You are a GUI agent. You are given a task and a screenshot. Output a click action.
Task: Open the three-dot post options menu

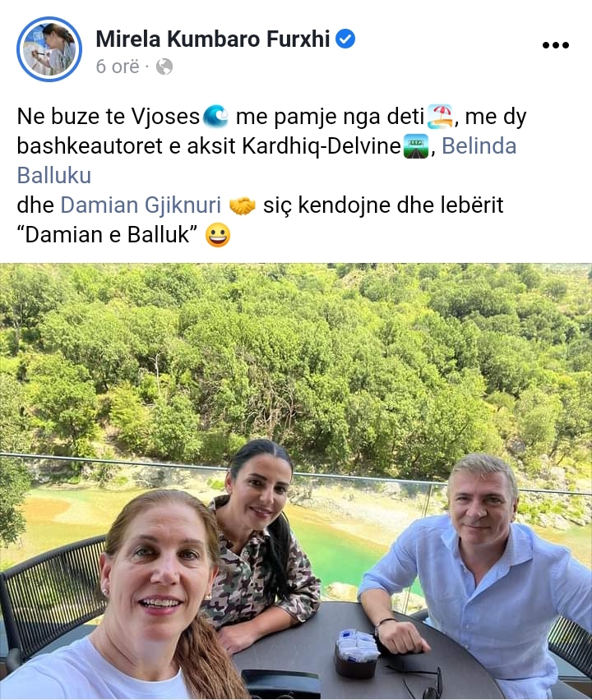coord(555,45)
